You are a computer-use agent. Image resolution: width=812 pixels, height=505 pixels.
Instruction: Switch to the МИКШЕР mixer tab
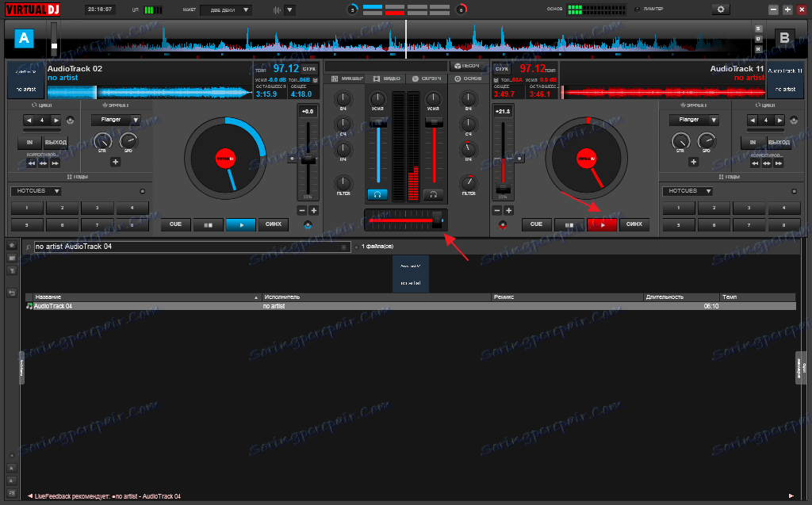tap(347, 78)
